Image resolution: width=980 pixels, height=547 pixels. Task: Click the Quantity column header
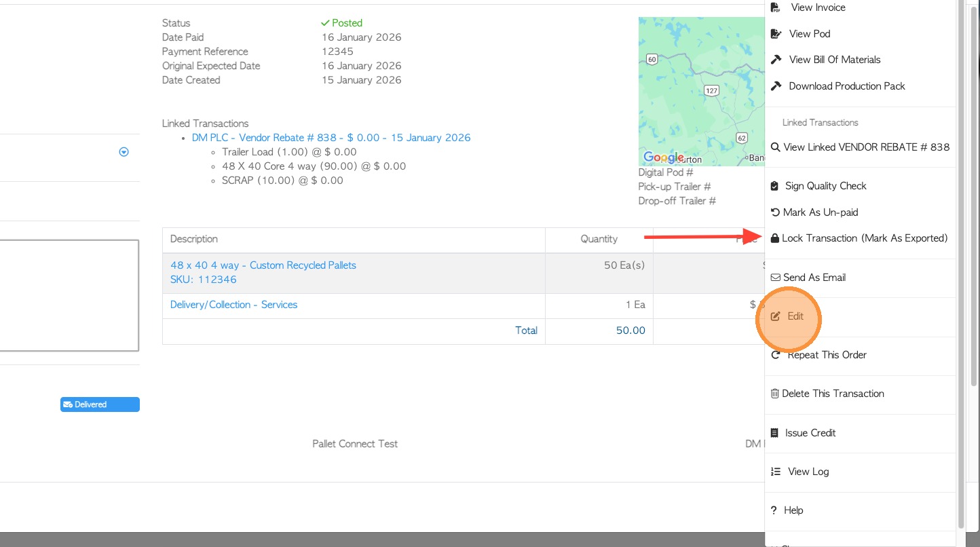(x=599, y=239)
